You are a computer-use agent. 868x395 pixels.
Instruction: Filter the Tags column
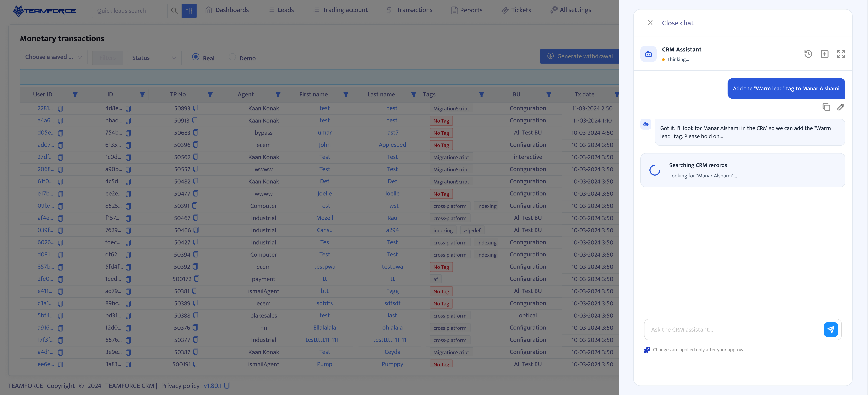tap(482, 95)
